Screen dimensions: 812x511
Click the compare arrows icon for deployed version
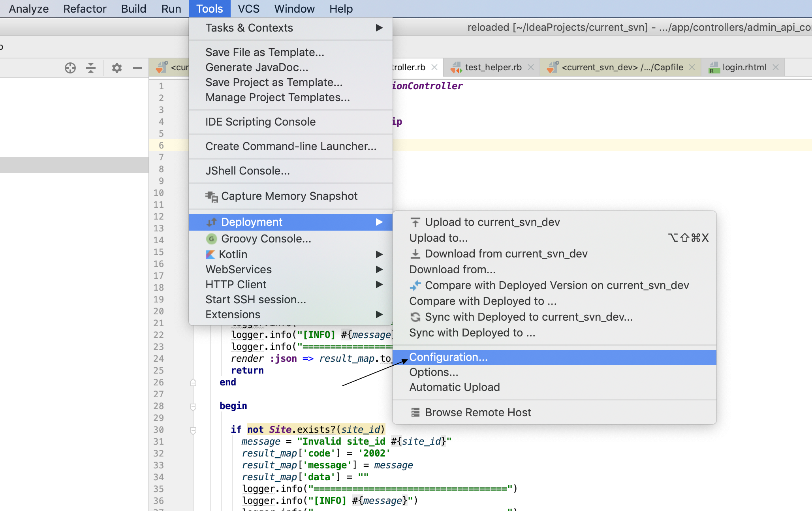(415, 286)
